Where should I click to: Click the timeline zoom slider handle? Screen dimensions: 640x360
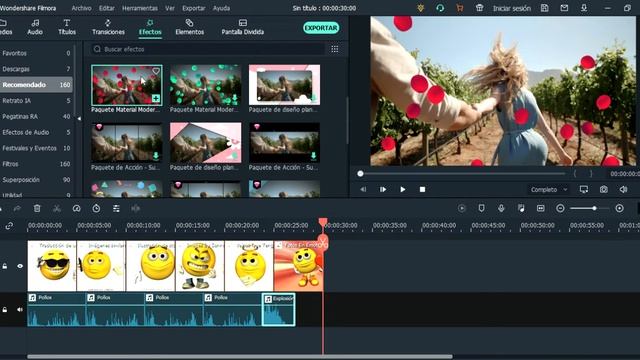pyautogui.click(x=595, y=208)
